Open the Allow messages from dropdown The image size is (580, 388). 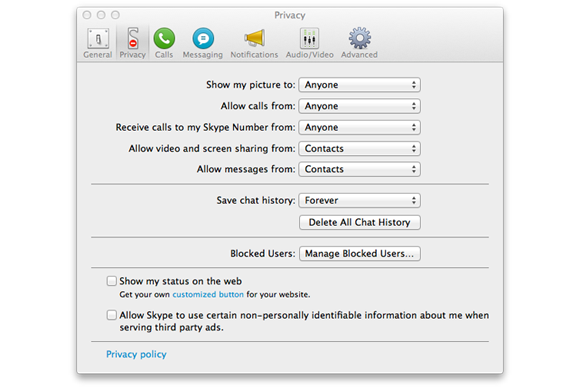click(360, 169)
